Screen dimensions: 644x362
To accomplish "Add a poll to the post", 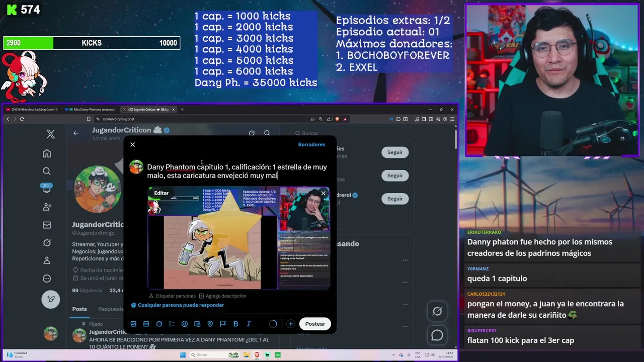I will pyautogui.click(x=172, y=324).
